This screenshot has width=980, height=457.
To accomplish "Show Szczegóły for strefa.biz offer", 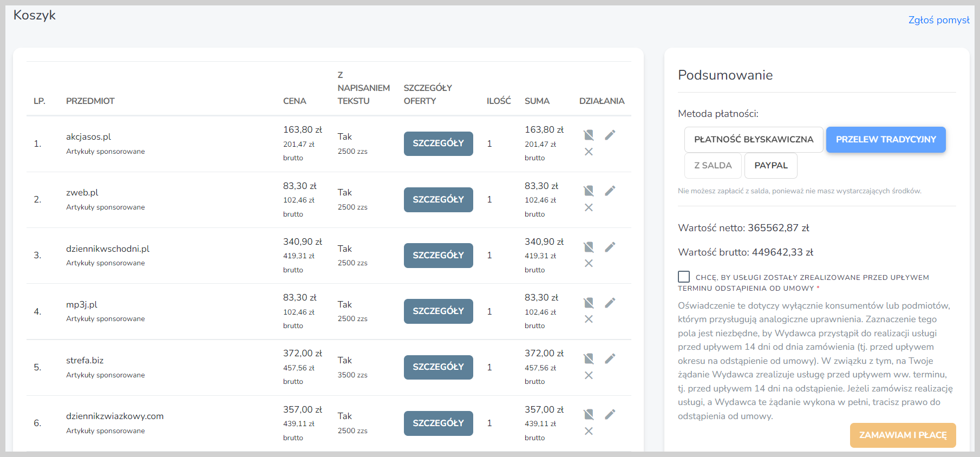I will [439, 367].
